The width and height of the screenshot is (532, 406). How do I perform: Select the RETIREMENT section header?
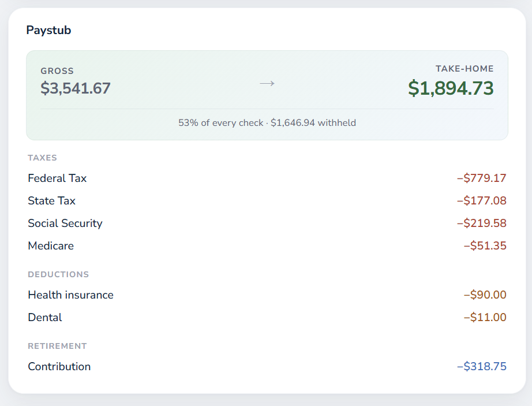click(57, 347)
